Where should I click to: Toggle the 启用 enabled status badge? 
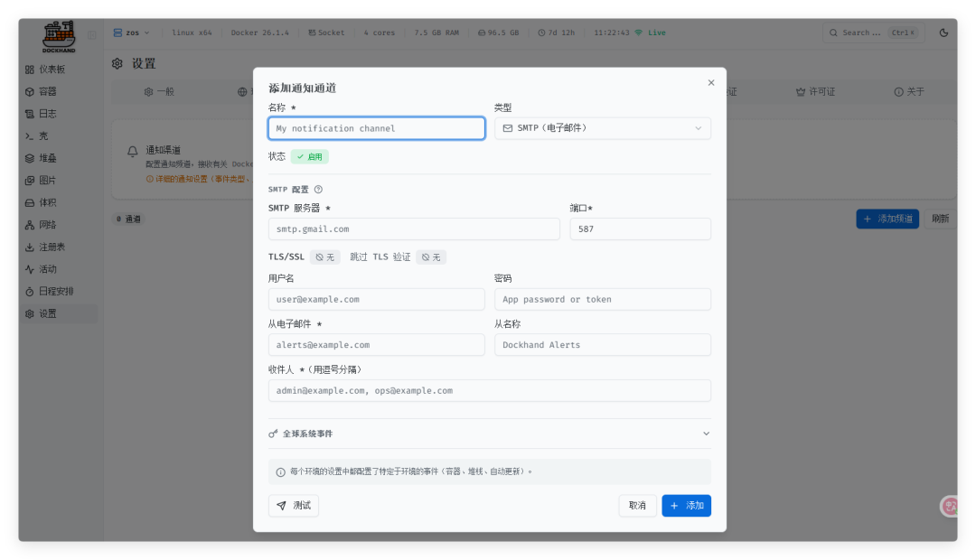309,157
